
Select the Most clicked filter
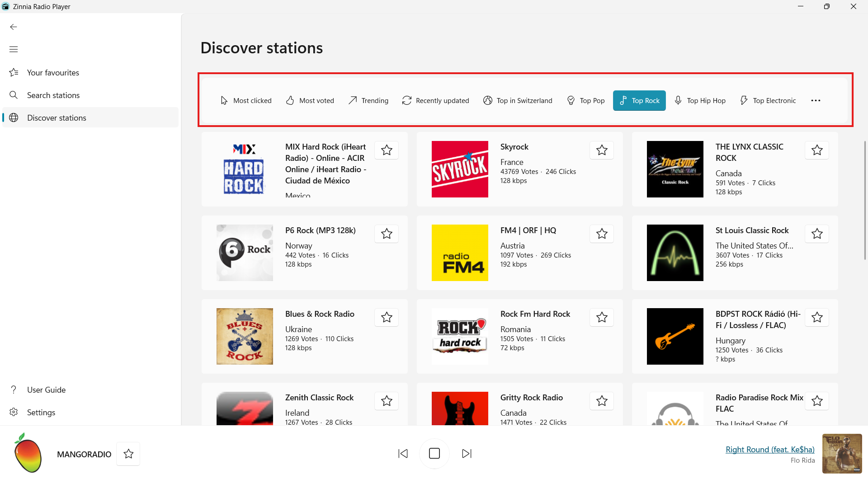pos(246,100)
